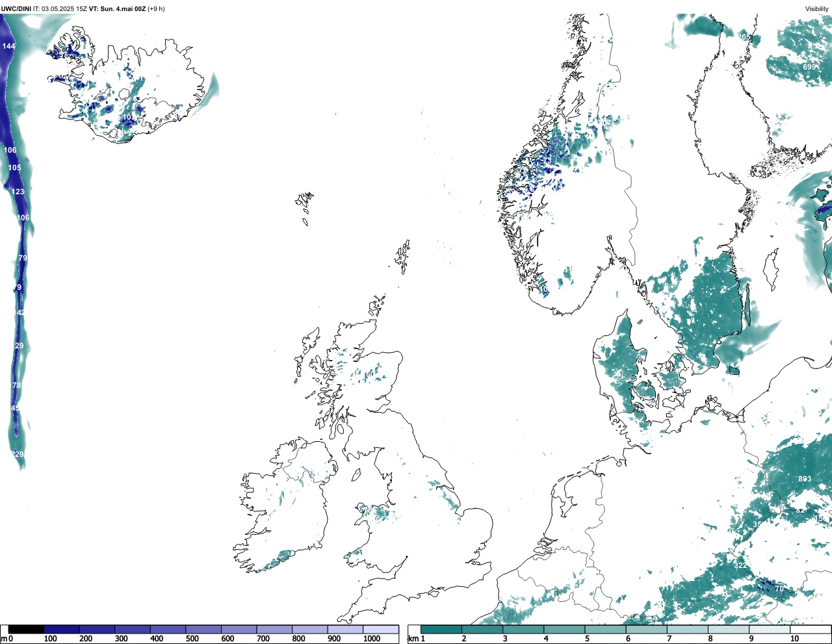This screenshot has width=832, height=644.
Task: Click the '105' value on the map
Action: click(x=14, y=168)
